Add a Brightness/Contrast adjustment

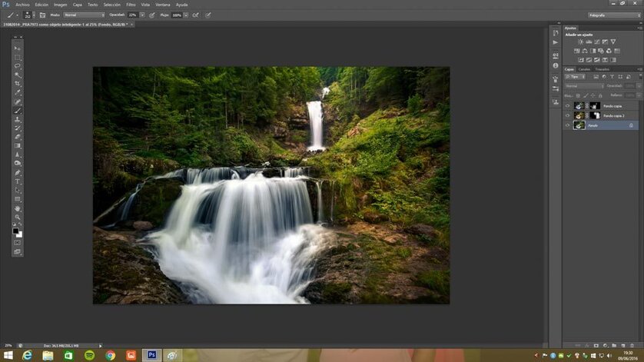(579, 42)
